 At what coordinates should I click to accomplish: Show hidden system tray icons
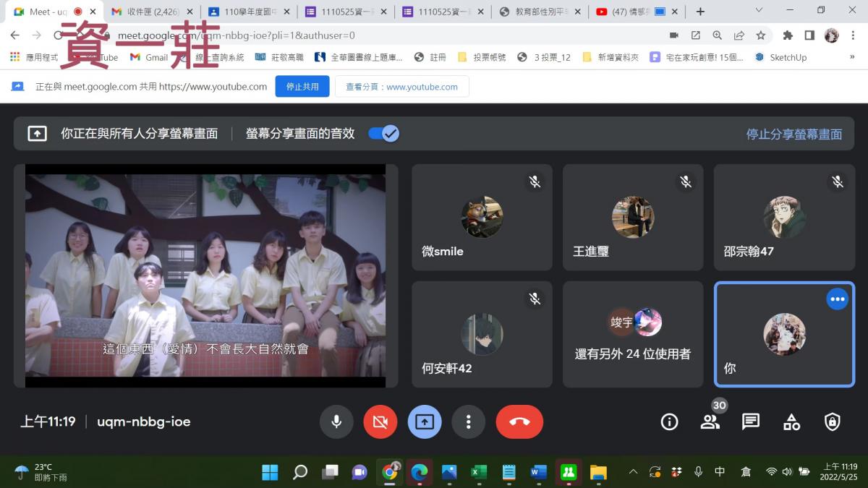634,472
